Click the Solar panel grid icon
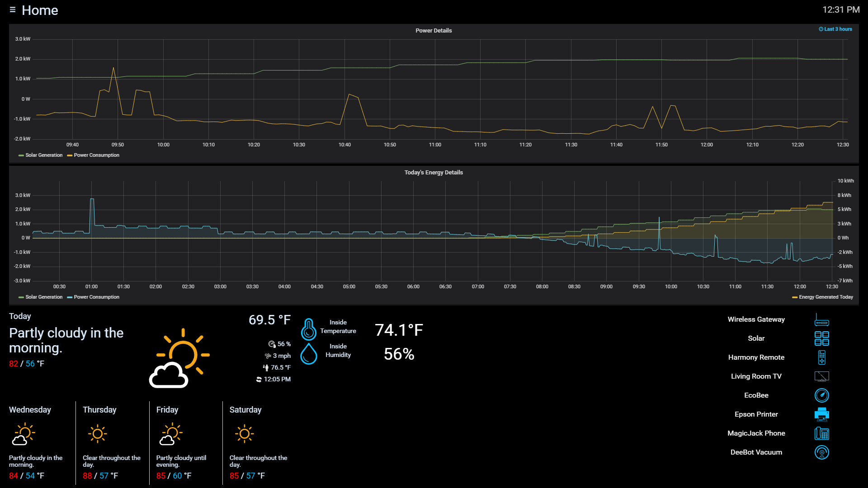868x488 pixels. [821, 338]
